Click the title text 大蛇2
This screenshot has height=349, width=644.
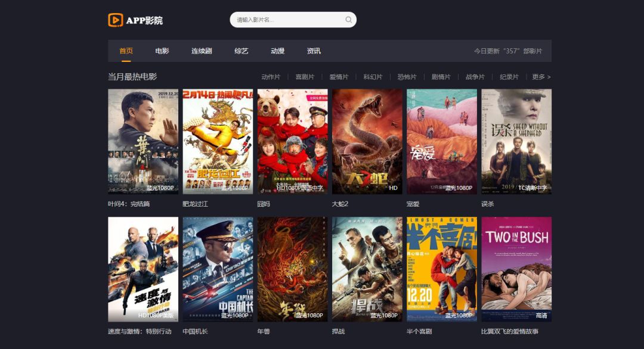[x=340, y=204]
